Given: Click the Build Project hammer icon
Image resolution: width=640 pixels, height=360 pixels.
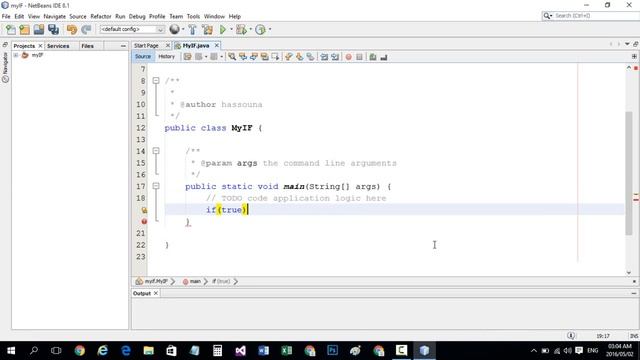Looking at the screenshot, I should pyautogui.click(x=192, y=29).
